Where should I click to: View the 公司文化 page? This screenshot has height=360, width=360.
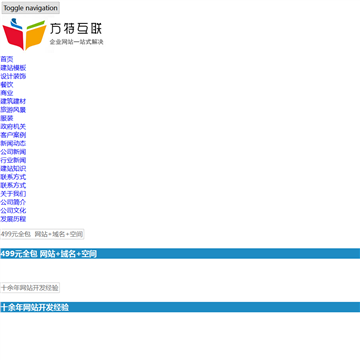(x=13, y=211)
